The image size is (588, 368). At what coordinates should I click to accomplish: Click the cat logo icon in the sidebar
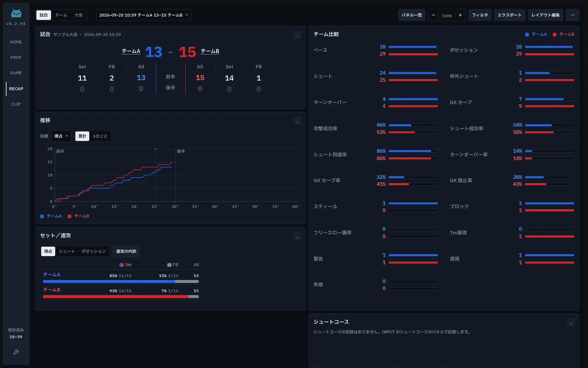coord(16,13)
